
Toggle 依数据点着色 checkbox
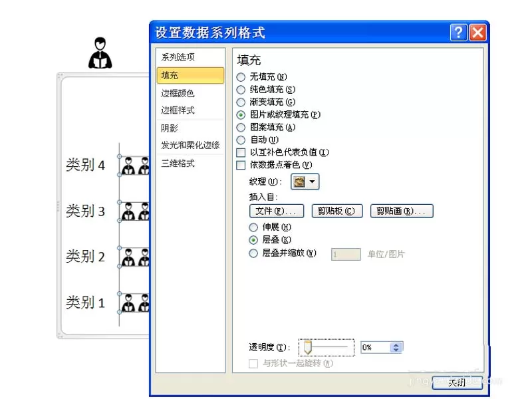(x=241, y=165)
